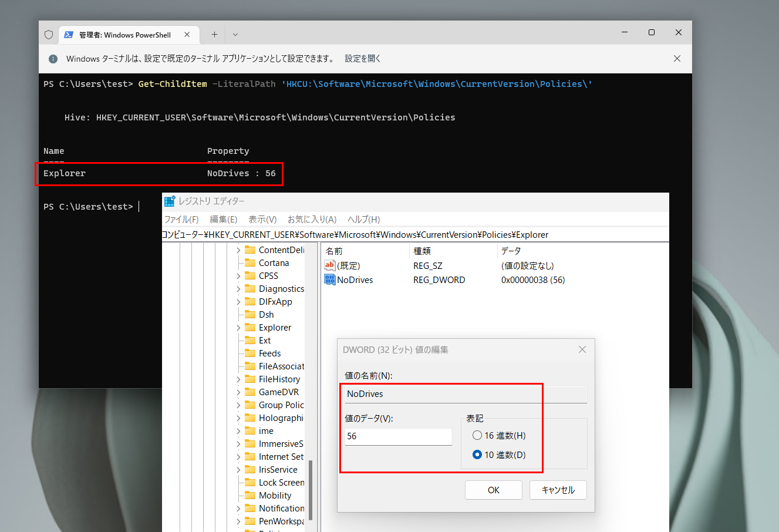Click the Holographi folder icon
This screenshot has width=779, height=532.
(250, 417)
